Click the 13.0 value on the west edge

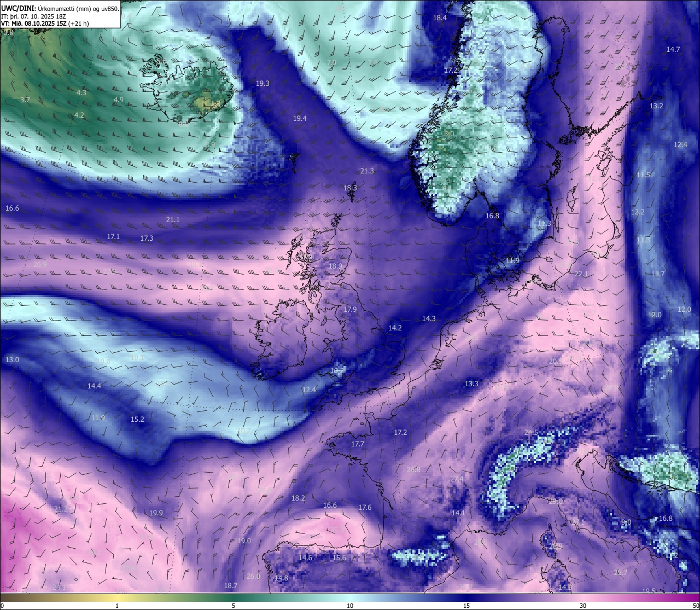[x=12, y=359]
